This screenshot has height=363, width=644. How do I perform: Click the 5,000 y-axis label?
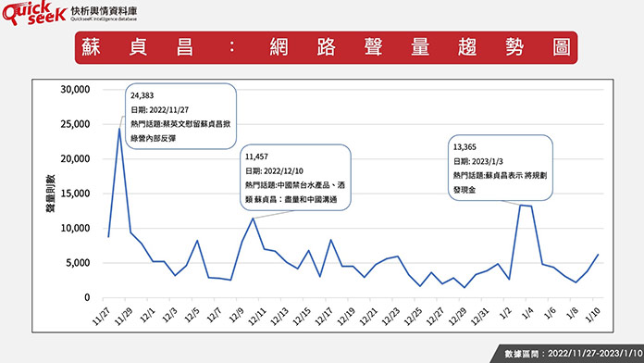point(78,263)
